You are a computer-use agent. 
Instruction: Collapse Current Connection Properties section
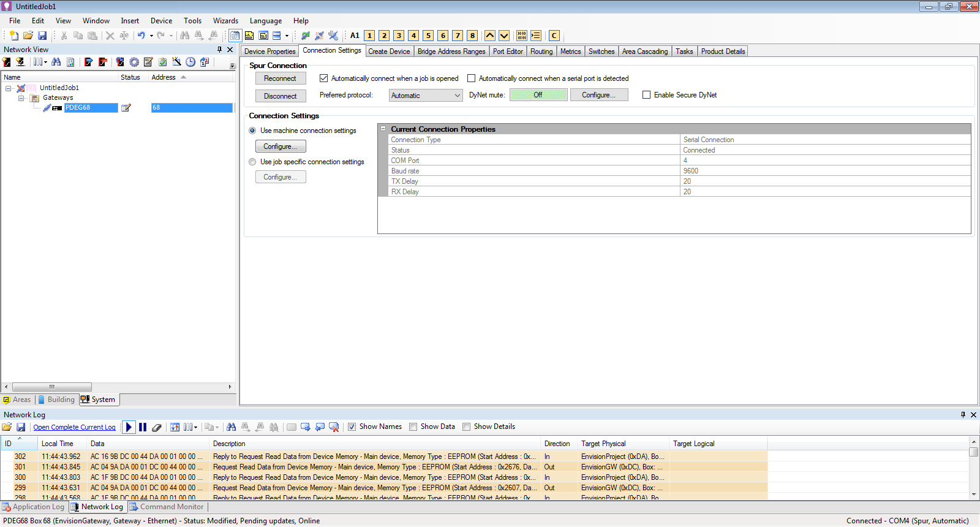(x=383, y=129)
